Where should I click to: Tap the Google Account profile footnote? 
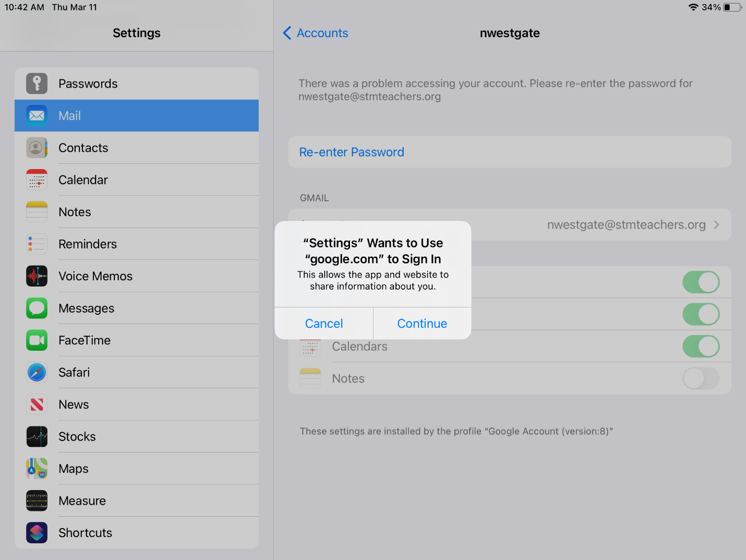(456, 431)
